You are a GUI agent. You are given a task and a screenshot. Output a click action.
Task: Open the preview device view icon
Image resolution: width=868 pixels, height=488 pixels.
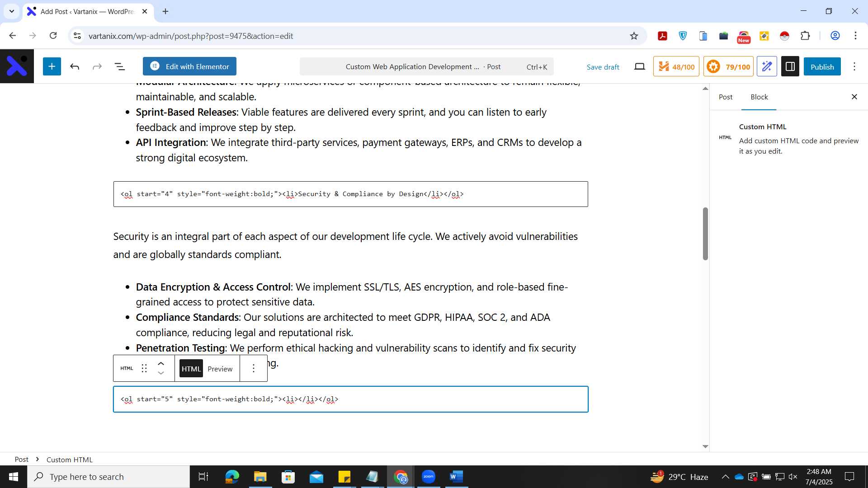[639, 67]
